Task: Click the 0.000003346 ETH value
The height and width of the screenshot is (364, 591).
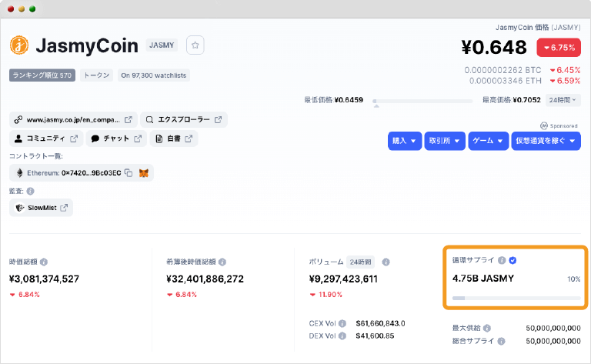Action: pyautogui.click(x=506, y=81)
